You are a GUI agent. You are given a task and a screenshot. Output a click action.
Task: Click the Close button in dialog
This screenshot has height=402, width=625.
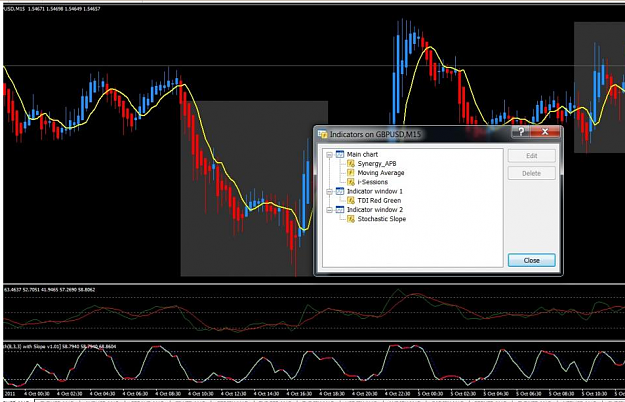[x=531, y=260]
